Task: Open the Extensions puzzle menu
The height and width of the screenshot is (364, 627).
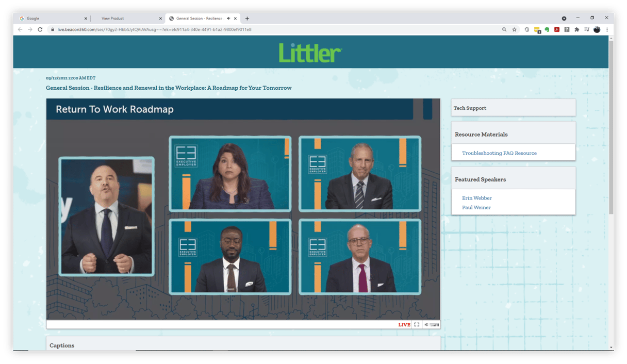Action: 577,29
